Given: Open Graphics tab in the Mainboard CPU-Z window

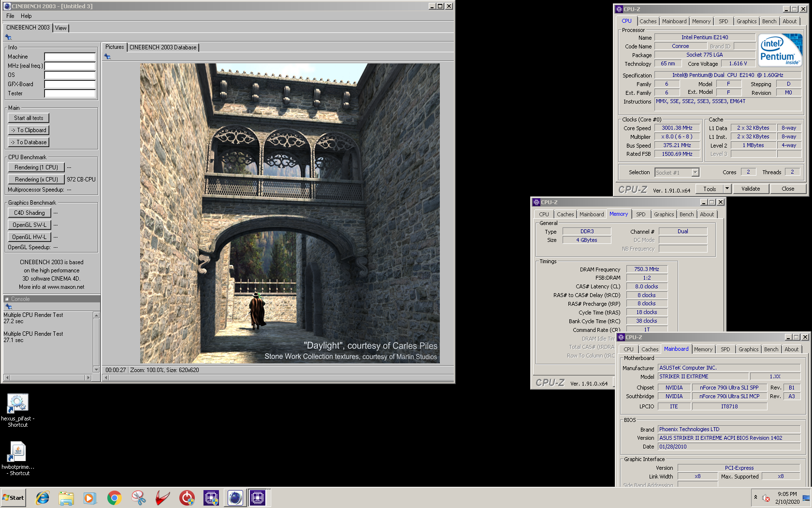Looking at the screenshot, I should tap(749, 349).
